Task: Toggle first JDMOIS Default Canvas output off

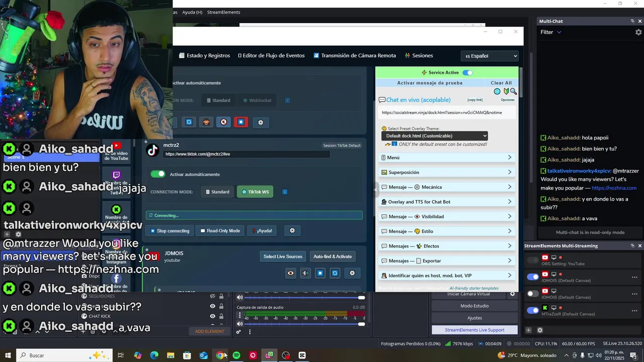Action: point(533,277)
